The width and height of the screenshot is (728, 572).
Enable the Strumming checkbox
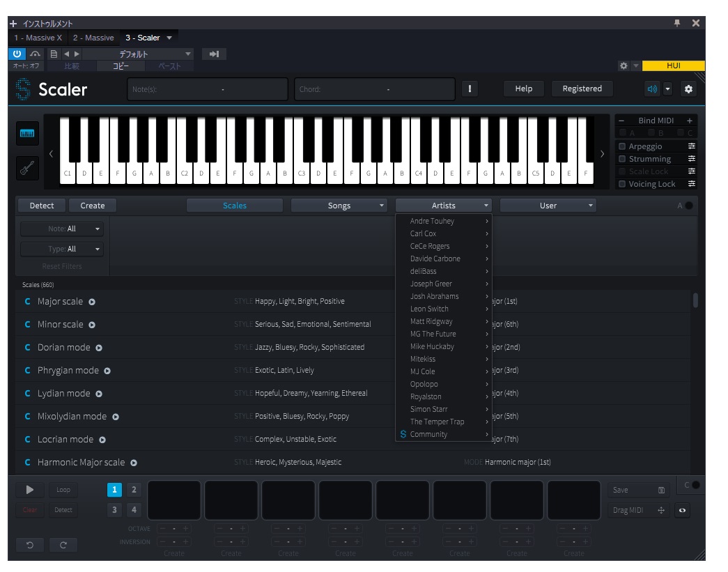coord(622,159)
